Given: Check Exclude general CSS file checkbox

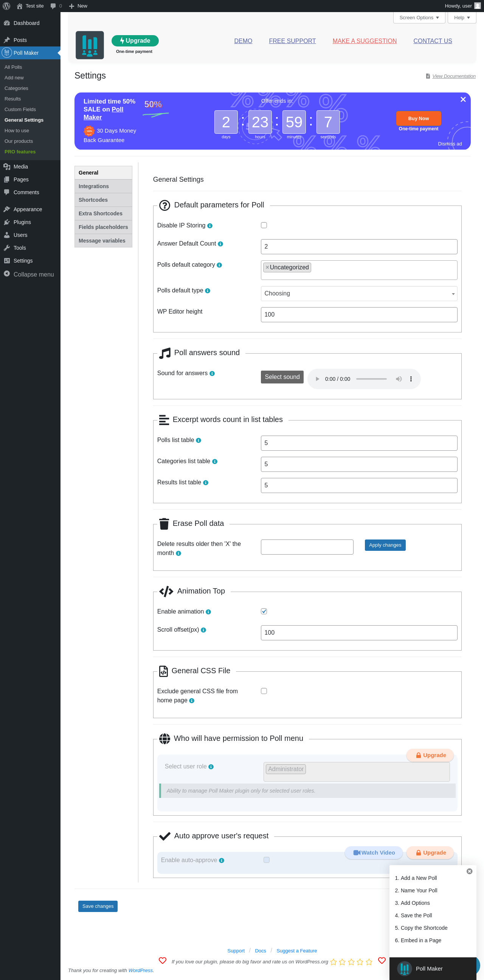Looking at the screenshot, I should (x=264, y=691).
